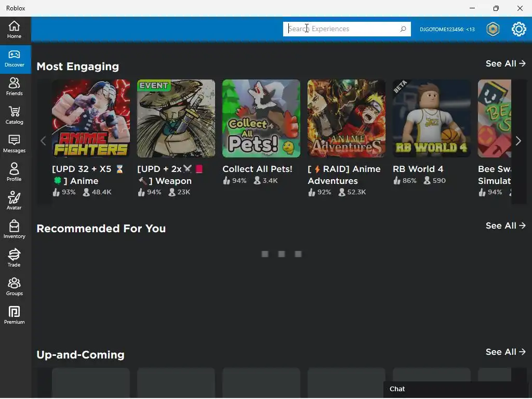This screenshot has width=532, height=399.
Task: Show next Most Engaging games with right arrow
Action: pyautogui.click(x=518, y=141)
